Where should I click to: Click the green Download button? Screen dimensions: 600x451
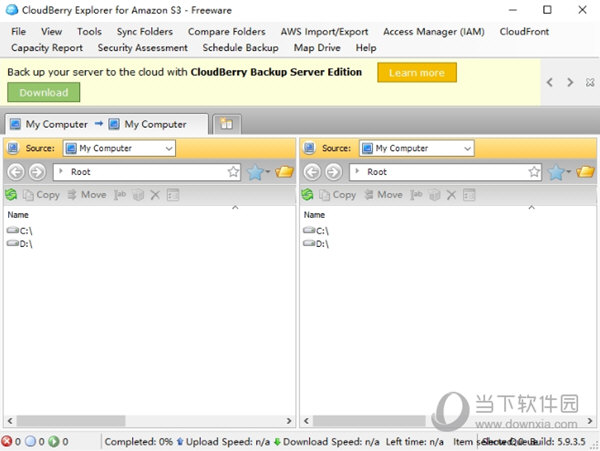tap(44, 93)
